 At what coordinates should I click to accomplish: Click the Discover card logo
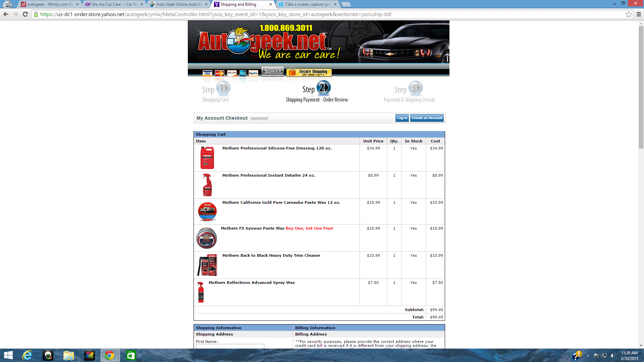[x=232, y=73]
